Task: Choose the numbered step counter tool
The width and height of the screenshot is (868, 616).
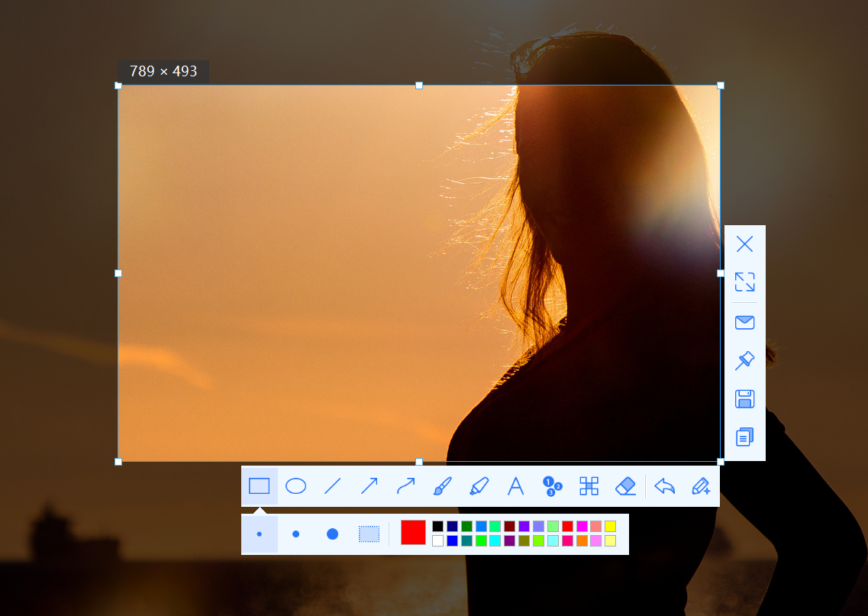Action: click(x=552, y=486)
